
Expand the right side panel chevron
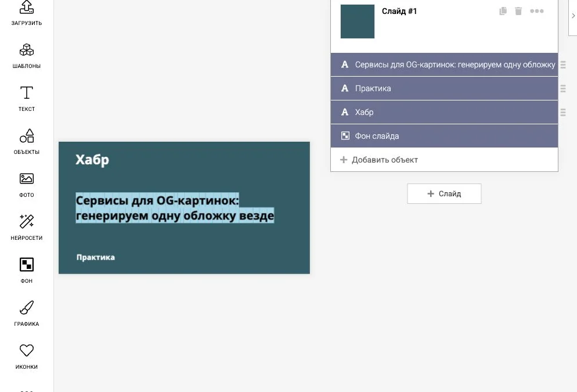573,16
